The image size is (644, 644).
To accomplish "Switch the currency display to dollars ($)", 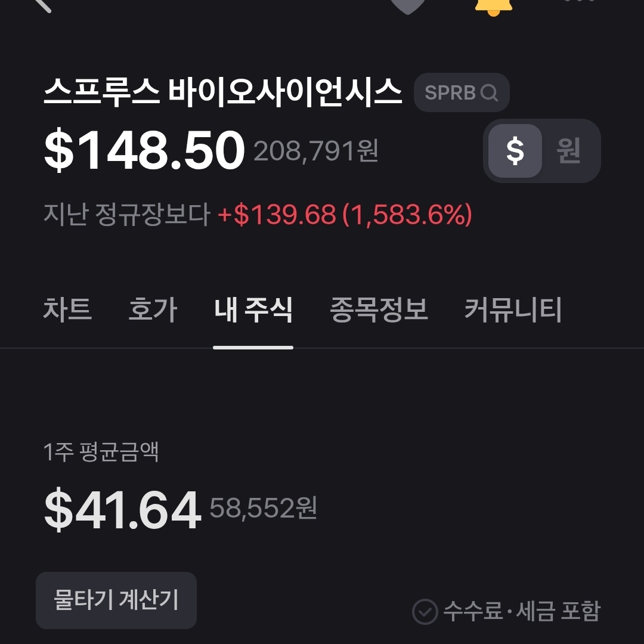I will [515, 151].
